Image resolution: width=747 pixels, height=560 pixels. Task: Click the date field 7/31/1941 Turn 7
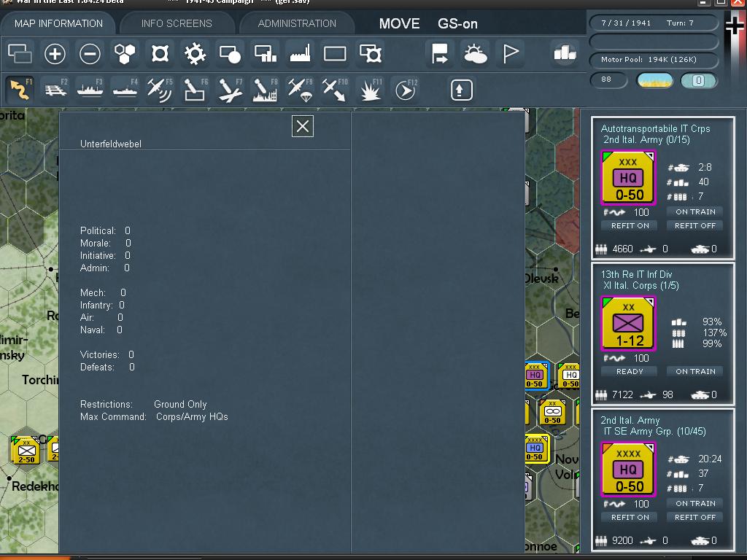[654, 23]
